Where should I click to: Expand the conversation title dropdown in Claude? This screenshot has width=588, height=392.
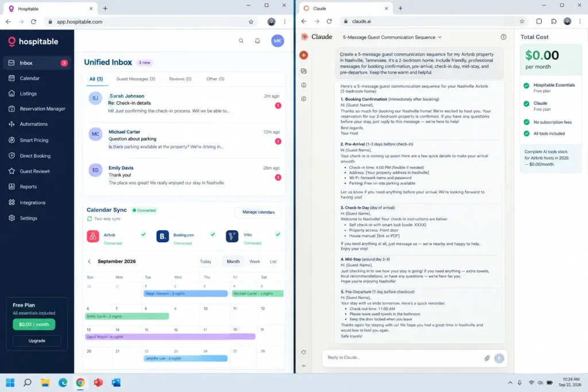click(x=440, y=37)
